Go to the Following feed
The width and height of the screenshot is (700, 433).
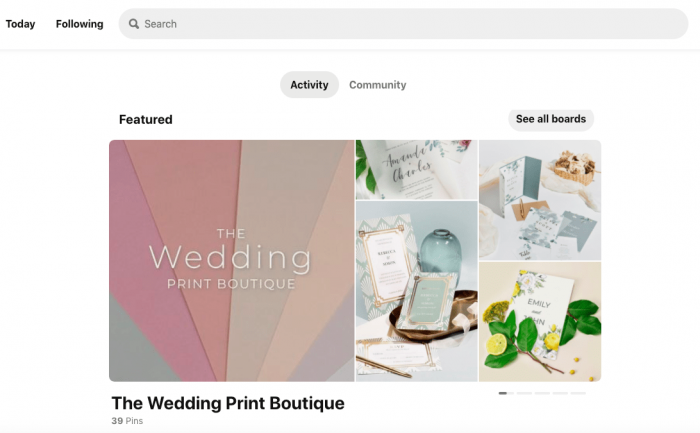(79, 24)
